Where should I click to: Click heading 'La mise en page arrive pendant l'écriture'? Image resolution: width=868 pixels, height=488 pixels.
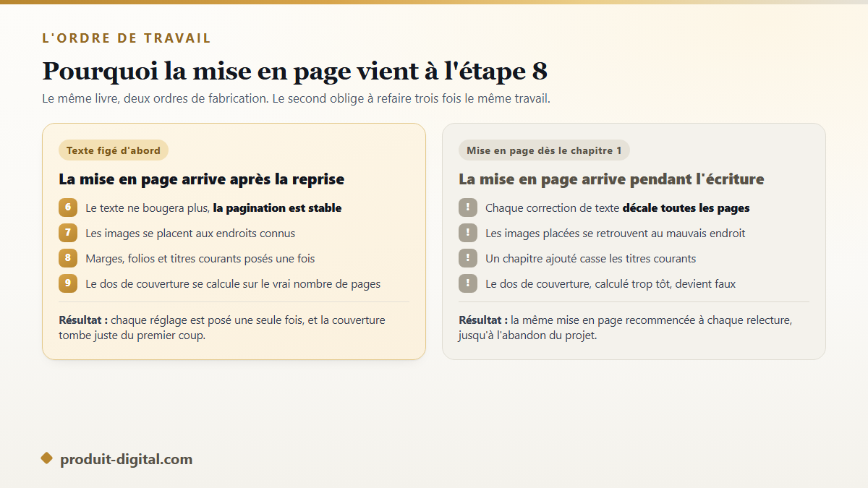pos(611,179)
